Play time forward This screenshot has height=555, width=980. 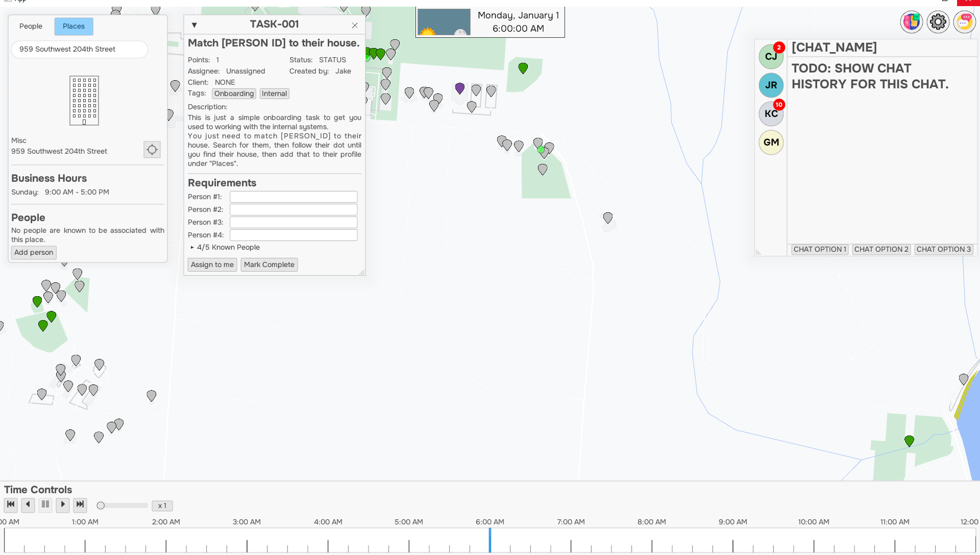(63, 505)
